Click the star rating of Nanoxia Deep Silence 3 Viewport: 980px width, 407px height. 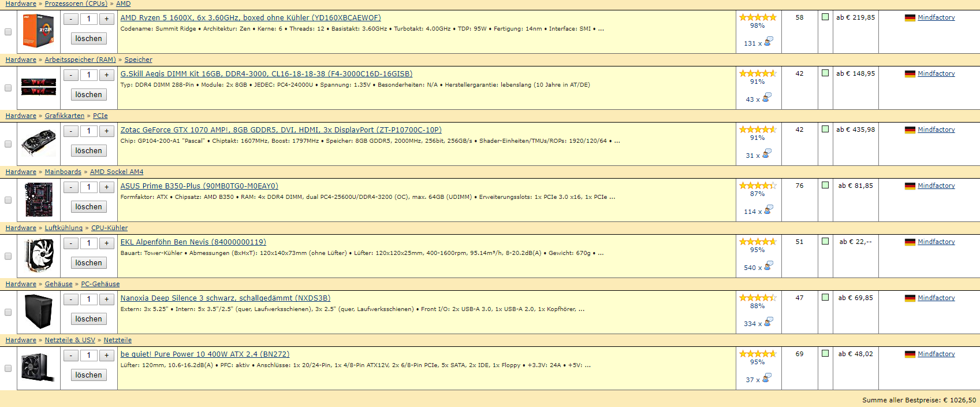(758, 298)
